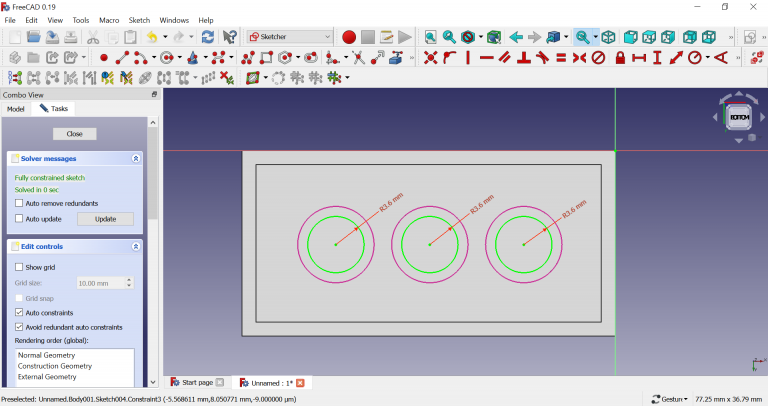Click the Save document icon
The image size is (768, 406).
click(52, 37)
